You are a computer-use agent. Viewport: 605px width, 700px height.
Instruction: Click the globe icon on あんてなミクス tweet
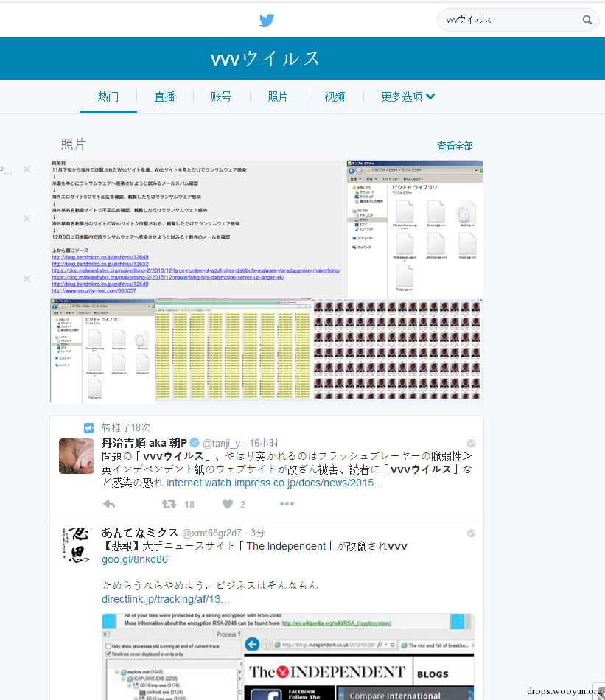pos(471,533)
